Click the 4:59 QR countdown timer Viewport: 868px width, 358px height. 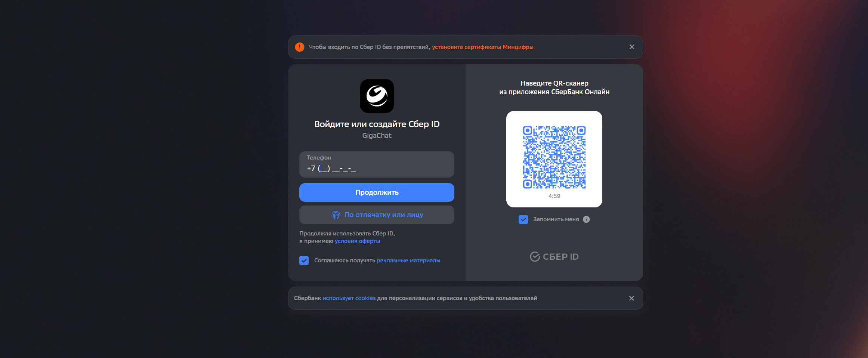pos(554,196)
